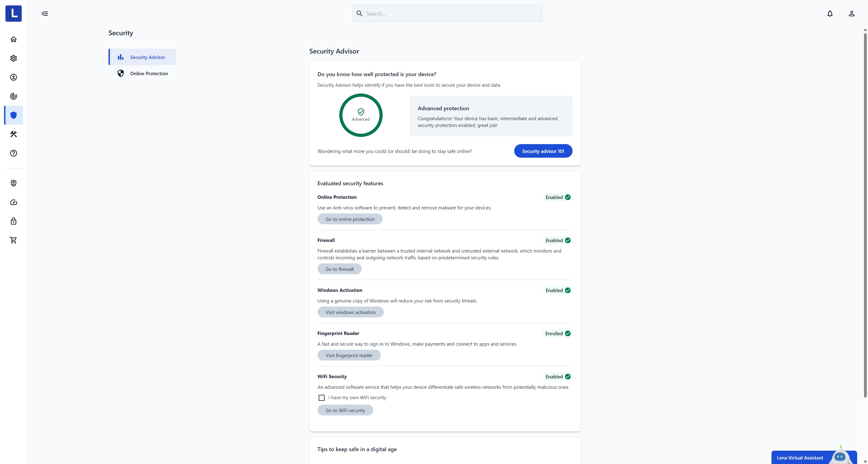Screen dimensions: 868x464
Task: Click the notifications bell icon
Action: coord(830,14)
